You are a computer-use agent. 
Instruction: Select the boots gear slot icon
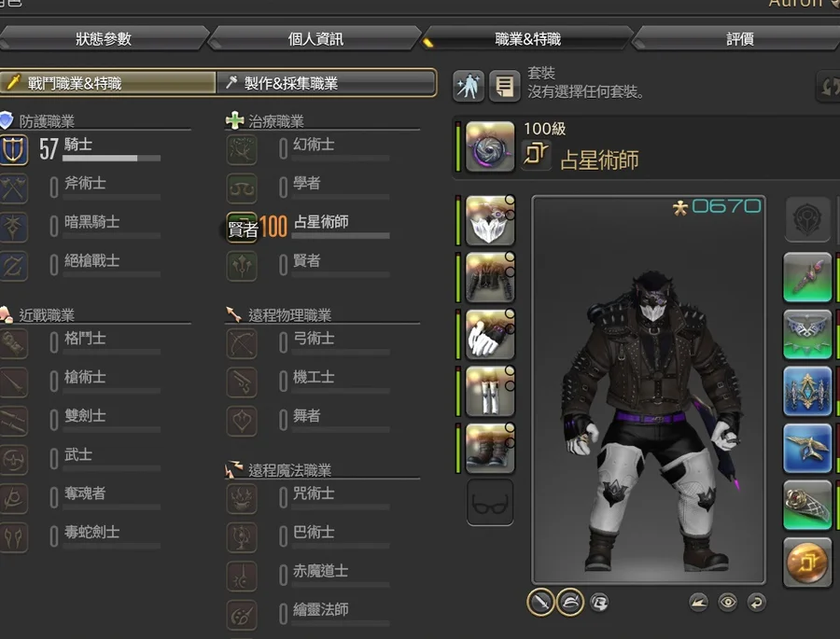pos(490,448)
